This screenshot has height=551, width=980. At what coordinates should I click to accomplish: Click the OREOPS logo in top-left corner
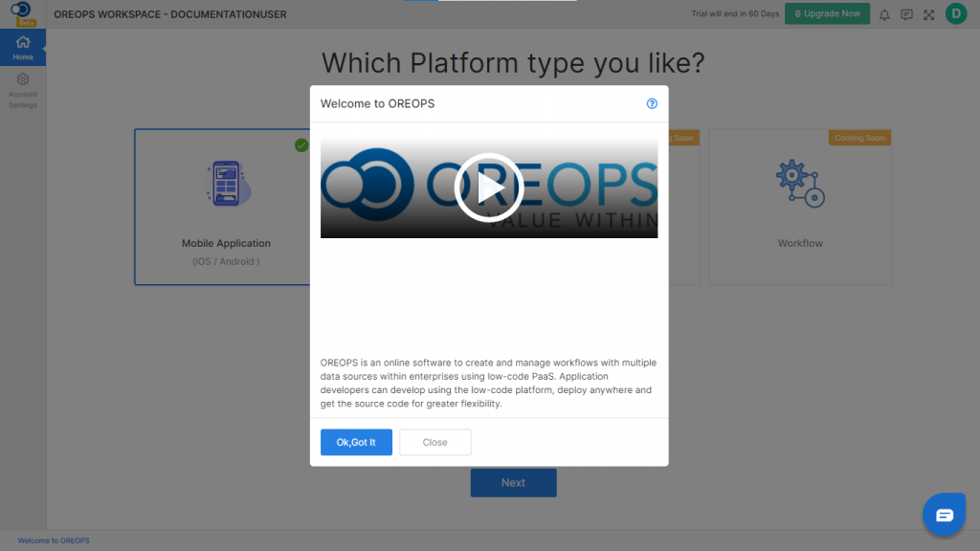tap(21, 9)
